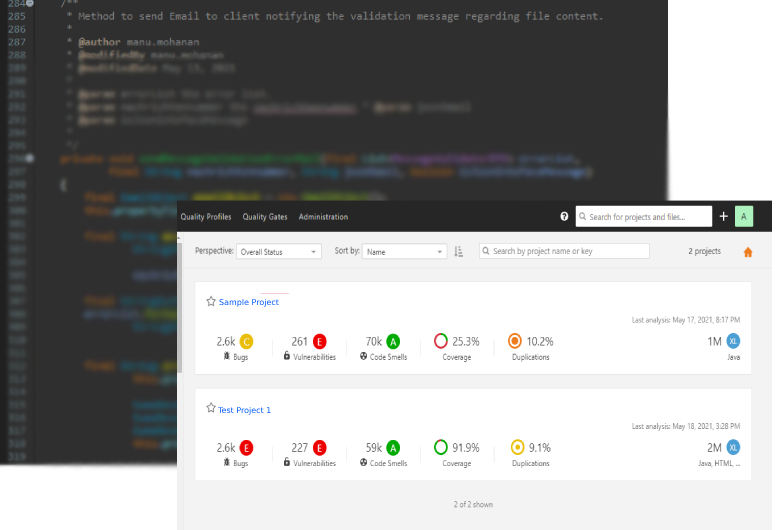Screen dimensions: 783x530
Task: Favorite Sample Project with star
Action: tap(211, 301)
